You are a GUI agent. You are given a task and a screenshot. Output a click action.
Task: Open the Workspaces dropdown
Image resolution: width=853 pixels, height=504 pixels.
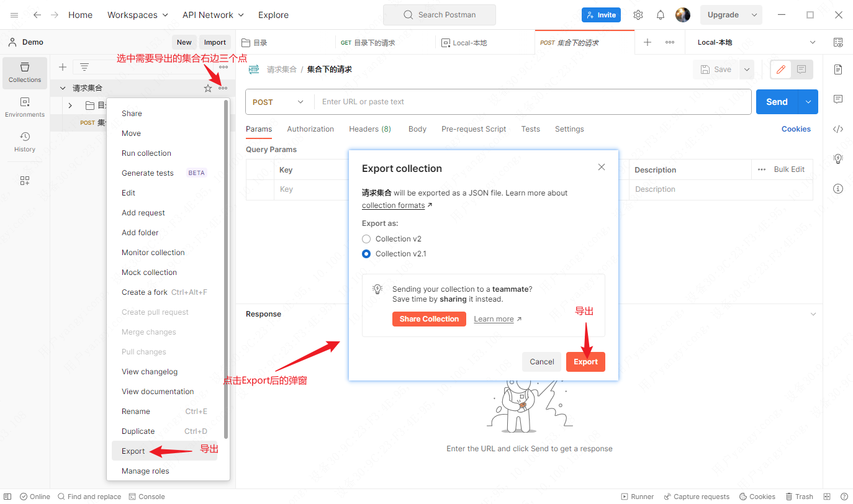click(x=138, y=15)
